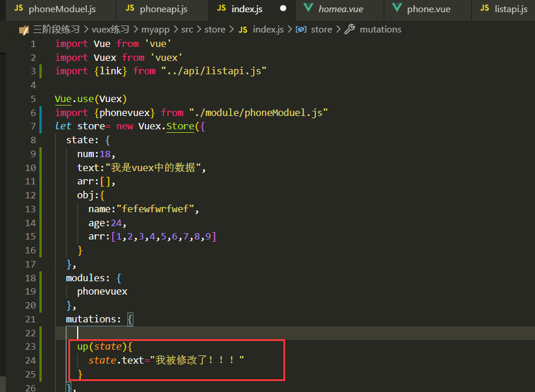Image resolution: width=535 pixels, height=392 pixels.
Task: Click the Vue icon on homea.vue tab
Action: (308, 8)
